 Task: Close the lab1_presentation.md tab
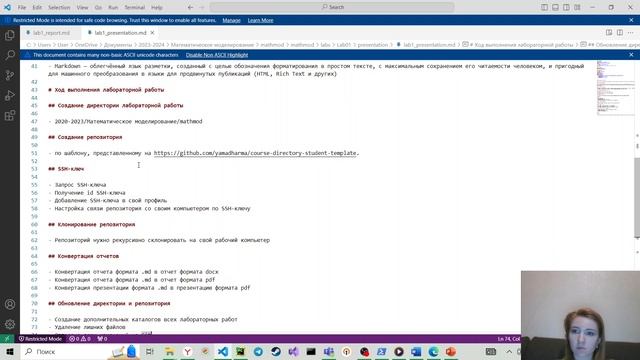click(152, 33)
